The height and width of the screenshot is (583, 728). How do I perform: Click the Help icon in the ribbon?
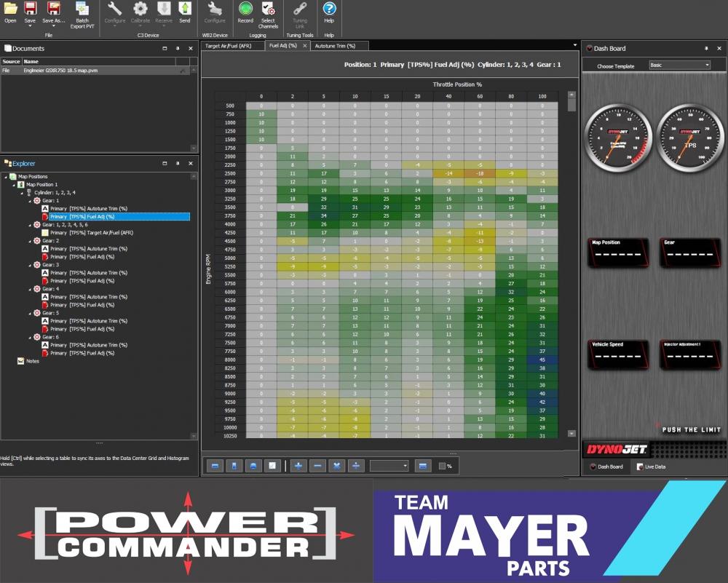328,10
